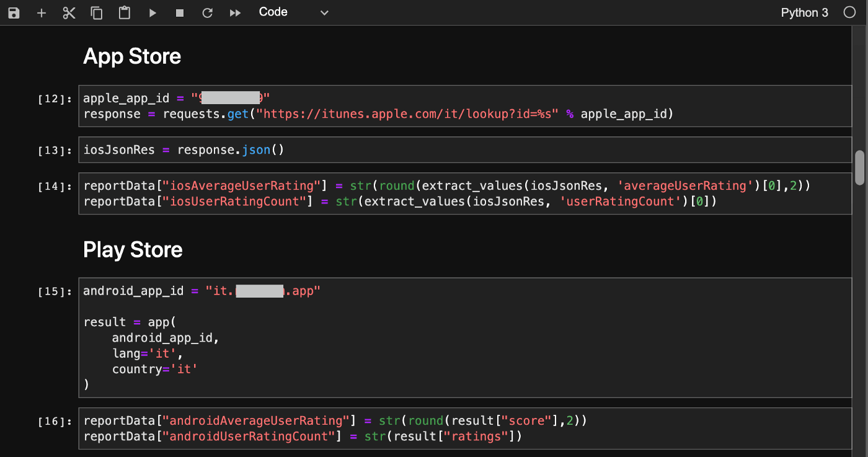Viewport: 868px width, 457px height.
Task: Insert a new cell below
Action: [x=42, y=12]
